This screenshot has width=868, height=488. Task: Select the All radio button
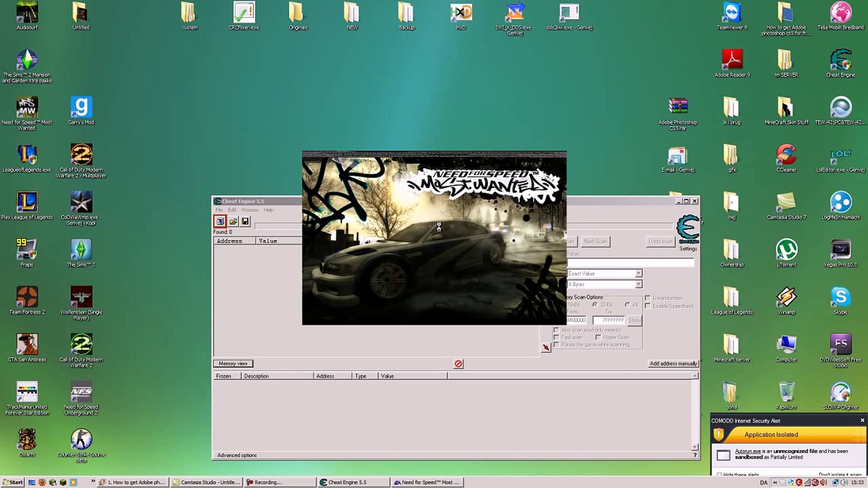(627, 305)
